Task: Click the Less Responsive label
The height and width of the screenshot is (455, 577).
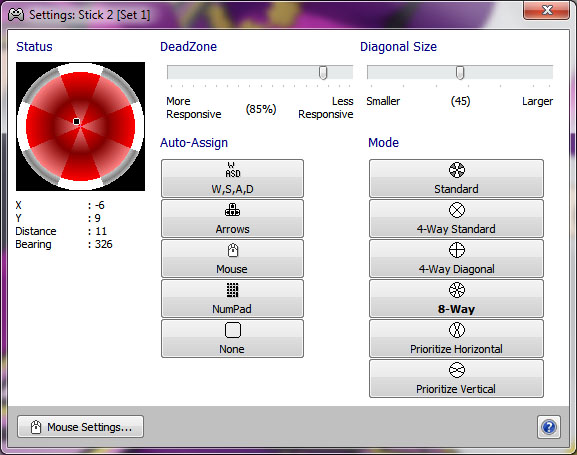Action: [326, 107]
